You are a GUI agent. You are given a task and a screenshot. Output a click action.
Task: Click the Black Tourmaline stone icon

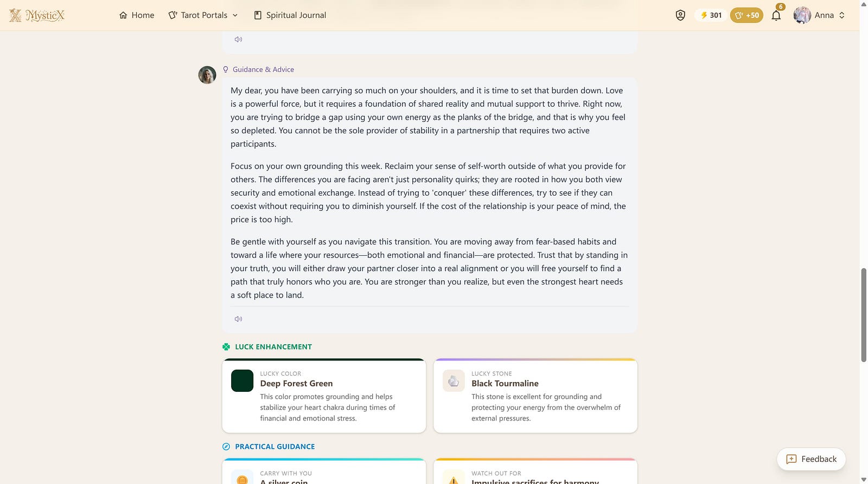pos(454,380)
